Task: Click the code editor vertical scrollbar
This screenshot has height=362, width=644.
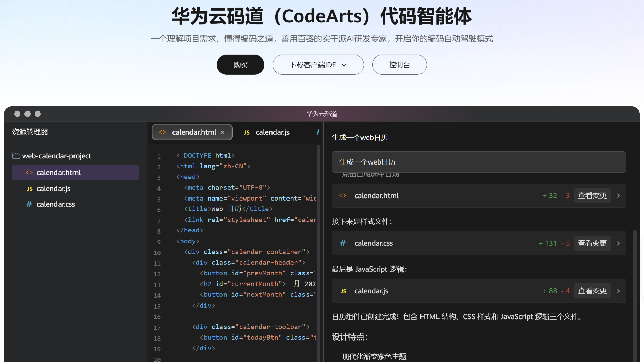Action: (318, 253)
